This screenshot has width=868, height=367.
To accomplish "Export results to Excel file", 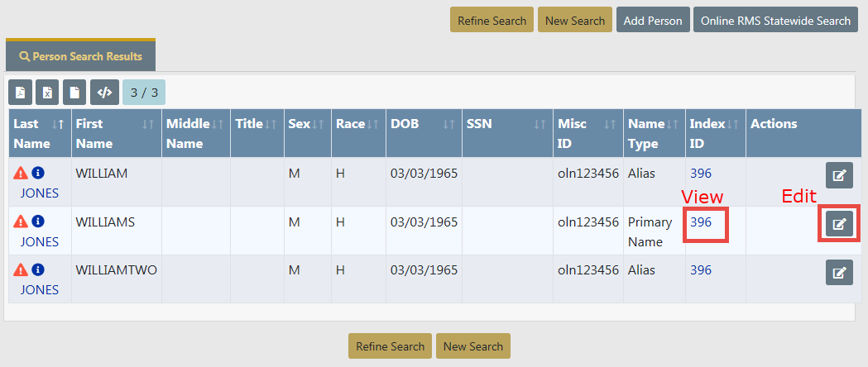I will pyautogui.click(x=48, y=92).
